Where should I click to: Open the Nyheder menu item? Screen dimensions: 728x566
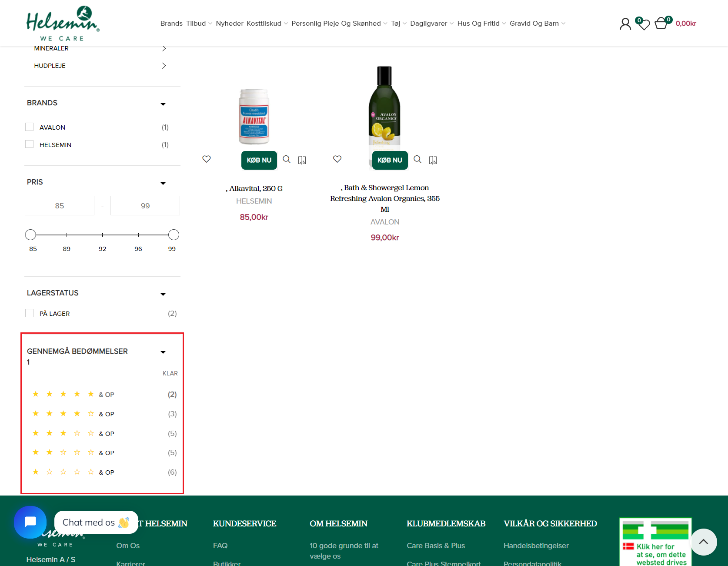[230, 23]
